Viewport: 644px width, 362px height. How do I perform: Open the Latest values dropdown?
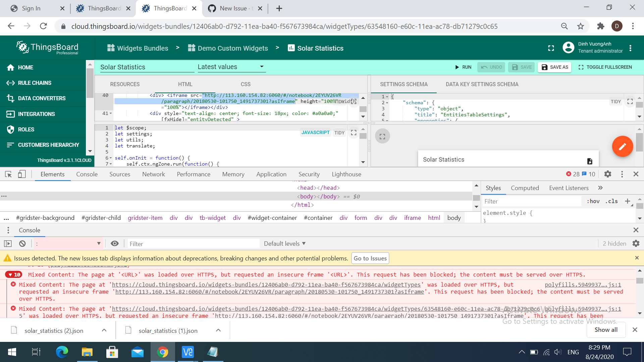click(231, 67)
